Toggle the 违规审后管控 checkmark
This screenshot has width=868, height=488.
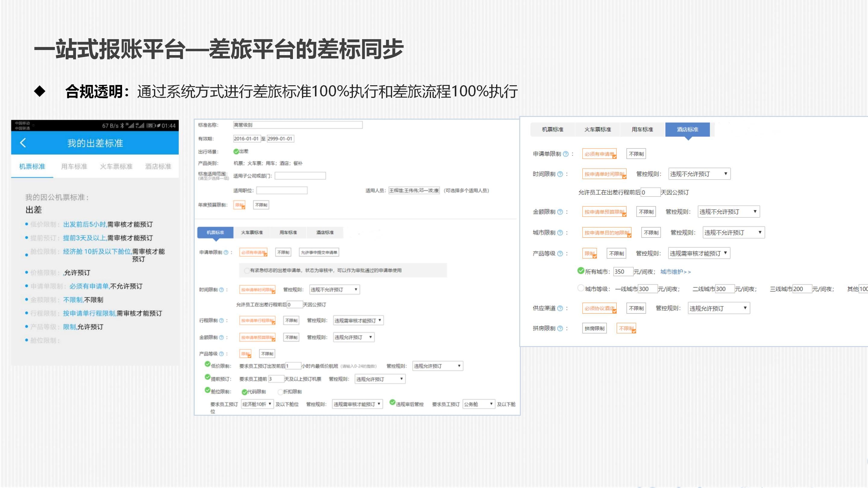[x=392, y=402]
